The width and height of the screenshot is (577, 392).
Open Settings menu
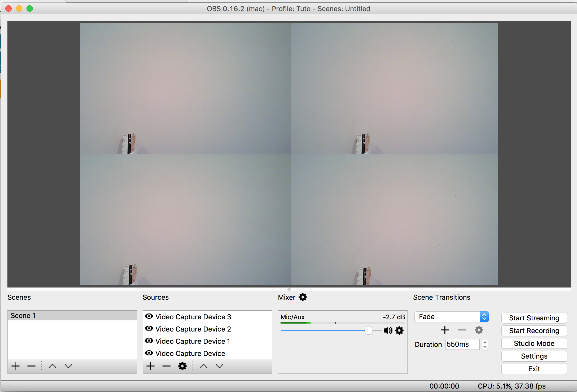click(x=535, y=356)
